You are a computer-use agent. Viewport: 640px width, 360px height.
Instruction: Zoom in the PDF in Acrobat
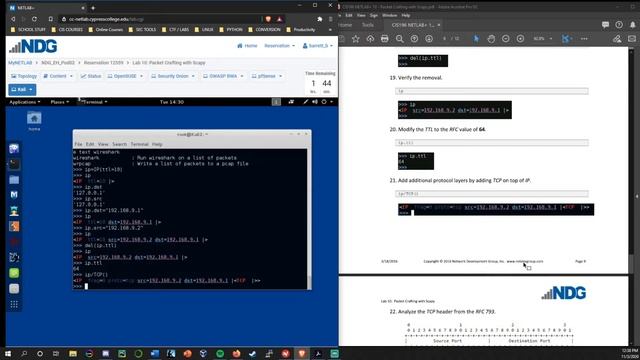click(x=520, y=39)
